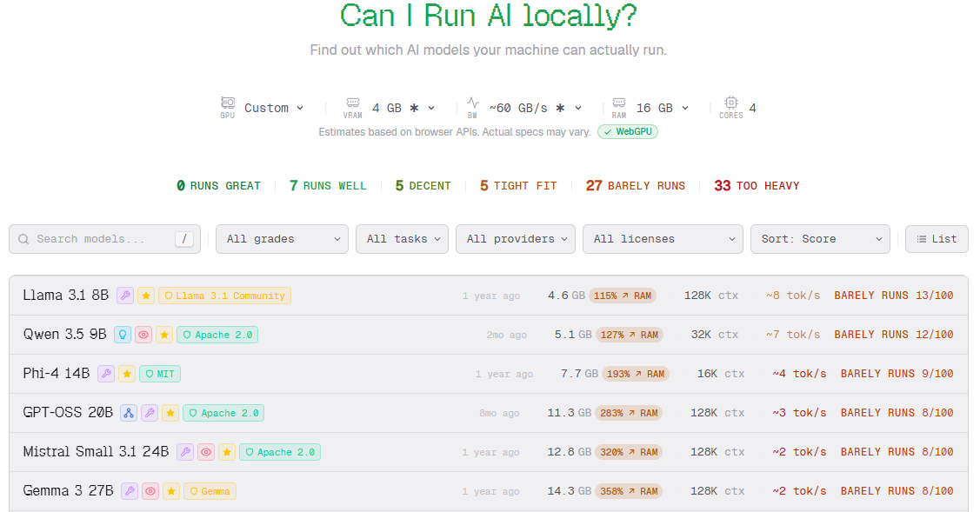980x512 pixels.
Task: Click the Llama 3.1 Community license badge
Action: pos(224,296)
